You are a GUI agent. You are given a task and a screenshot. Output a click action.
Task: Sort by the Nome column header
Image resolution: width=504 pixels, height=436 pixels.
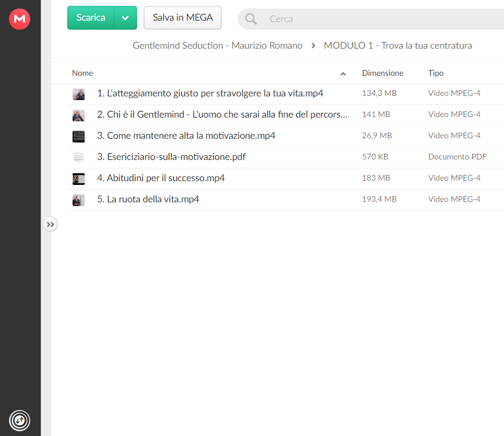click(x=82, y=73)
